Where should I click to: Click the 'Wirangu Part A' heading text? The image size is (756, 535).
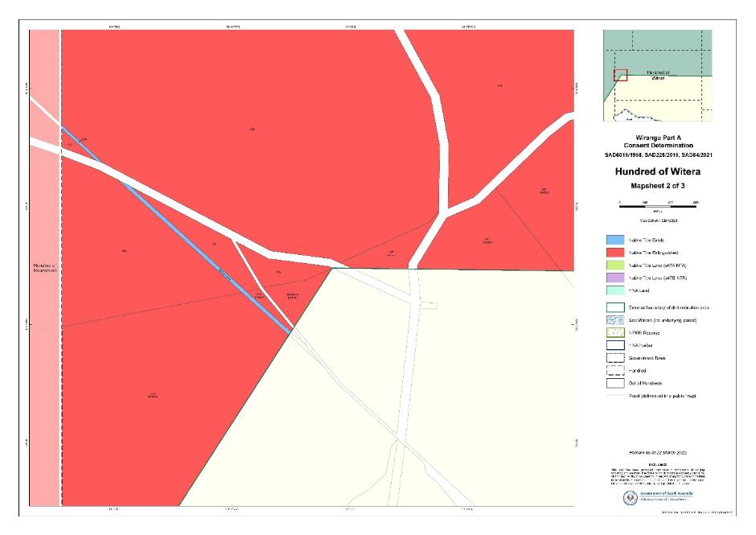[x=658, y=138]
